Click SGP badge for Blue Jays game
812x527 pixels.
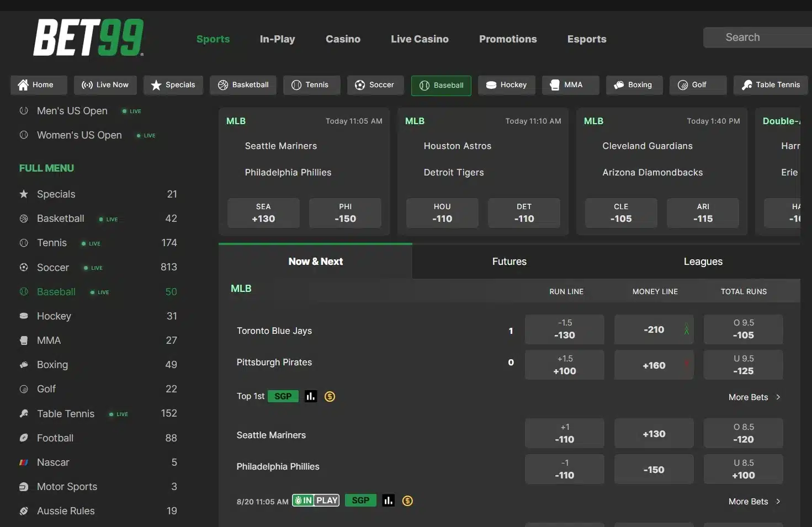(x=283, y=396)
